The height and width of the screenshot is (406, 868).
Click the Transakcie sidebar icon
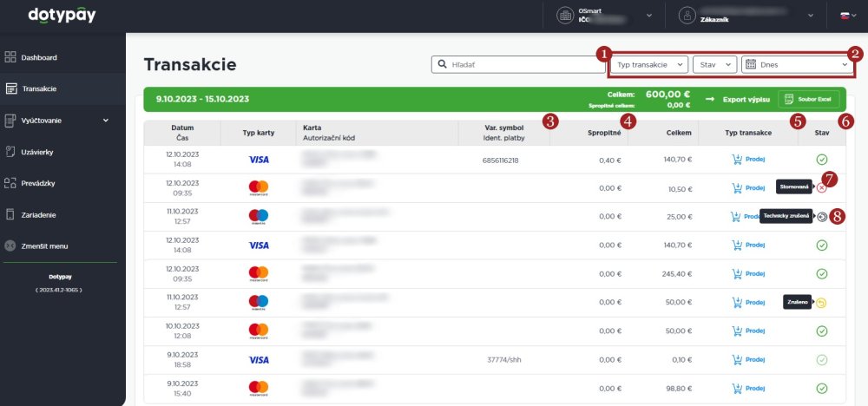10,88
